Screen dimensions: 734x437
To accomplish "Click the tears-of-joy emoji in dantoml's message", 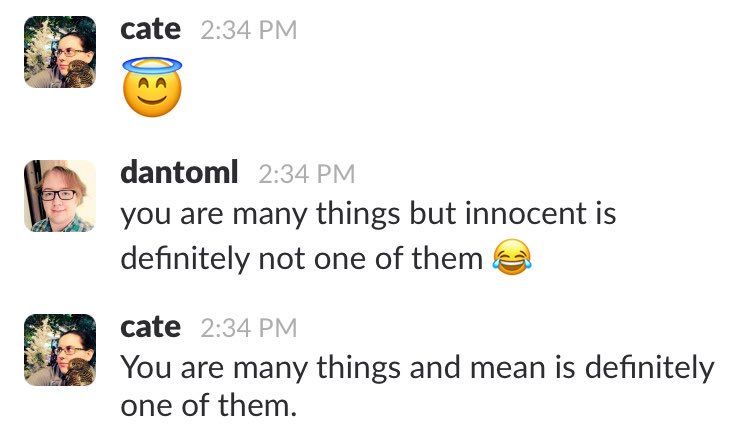I will tap(512, 258).
